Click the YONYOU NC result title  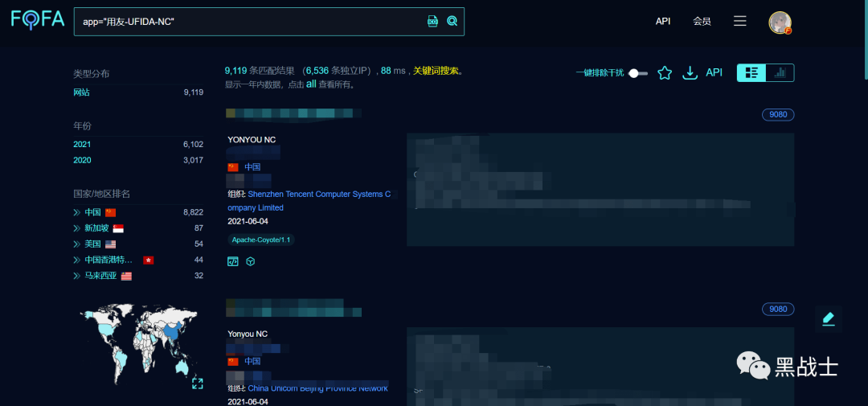pyautogui.click(x=252, y=140)
